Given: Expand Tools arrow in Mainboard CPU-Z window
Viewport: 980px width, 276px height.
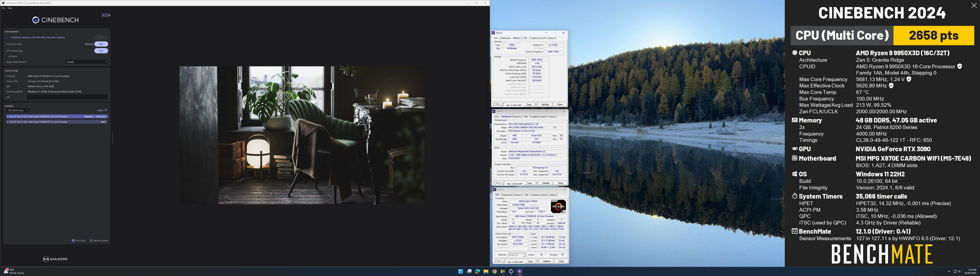Looking at the screenshot, I should tap(536, 183).
